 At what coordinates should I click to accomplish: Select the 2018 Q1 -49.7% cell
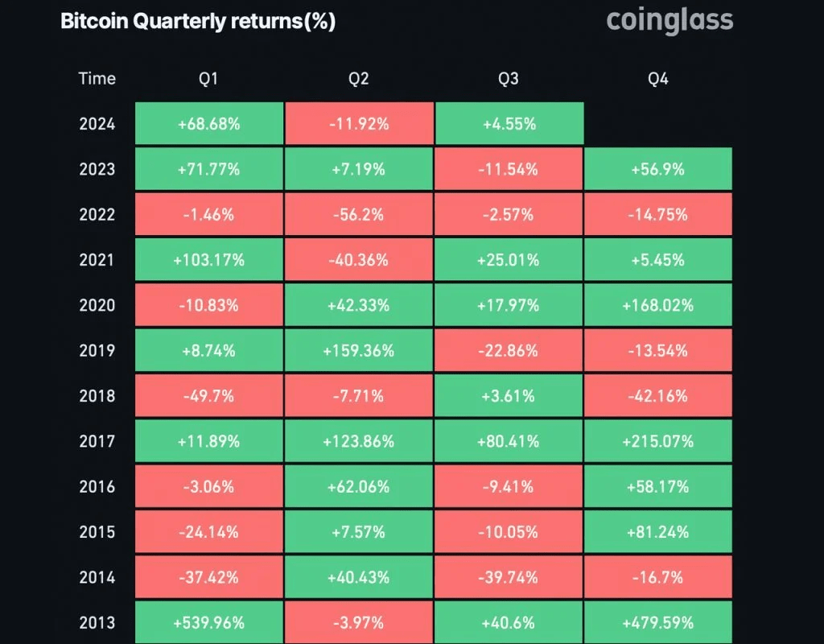pos(209,396)
